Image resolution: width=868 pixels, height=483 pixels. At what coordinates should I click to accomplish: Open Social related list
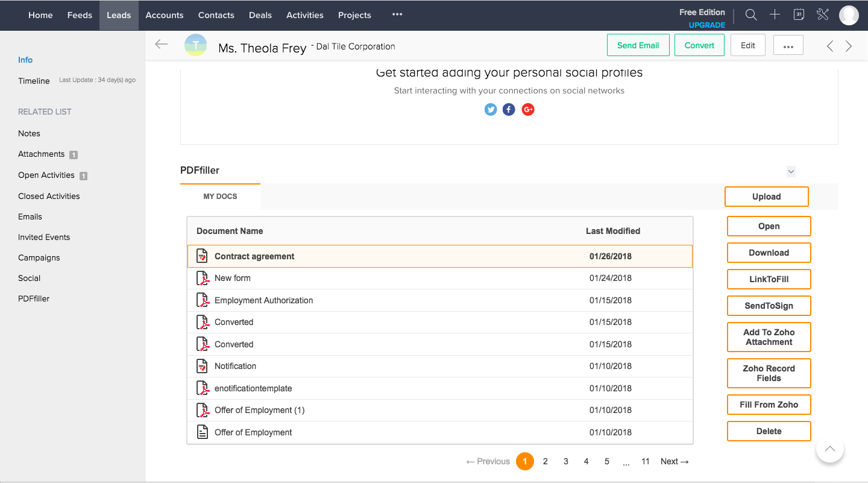[29, 278]
